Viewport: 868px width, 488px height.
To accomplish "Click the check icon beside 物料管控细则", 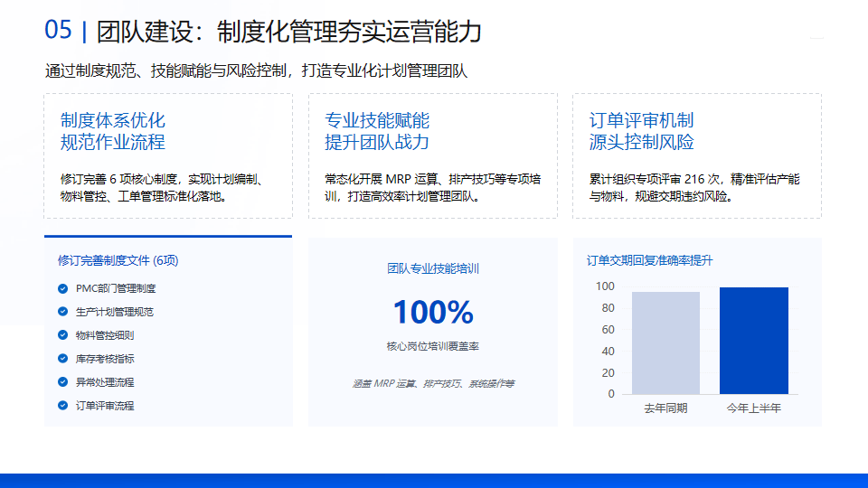I will [62, 335].
